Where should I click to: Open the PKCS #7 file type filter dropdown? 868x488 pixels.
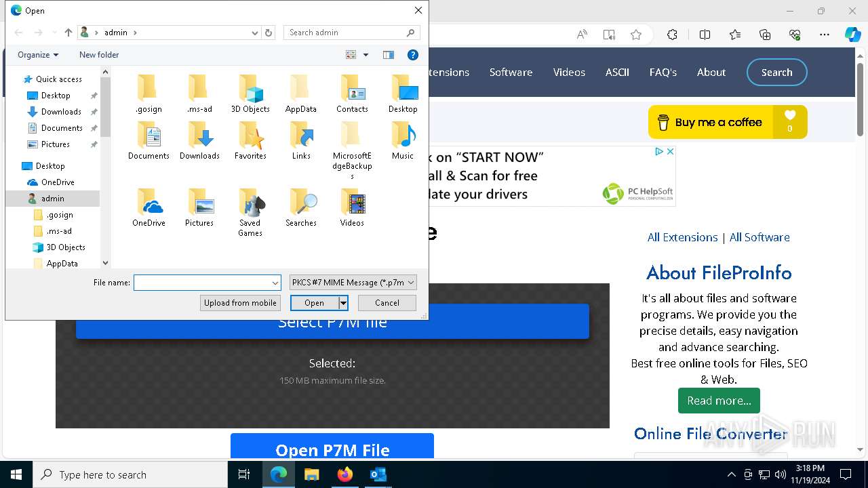click(353, 283)
